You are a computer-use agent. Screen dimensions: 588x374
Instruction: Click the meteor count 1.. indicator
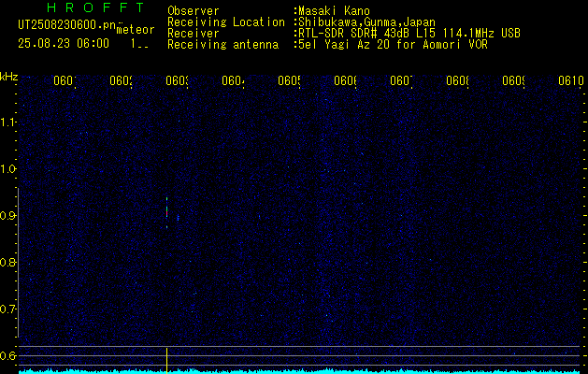(139, 44)
